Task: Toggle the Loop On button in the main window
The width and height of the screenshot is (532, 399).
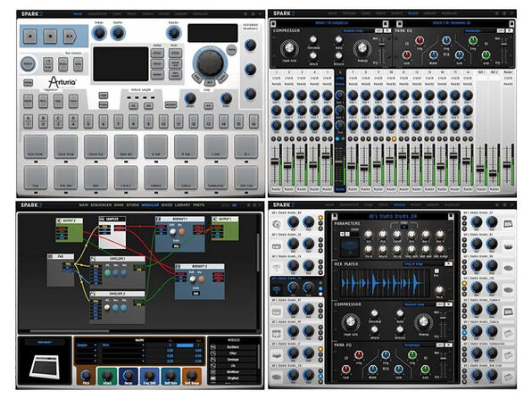Action: point(209,106)
